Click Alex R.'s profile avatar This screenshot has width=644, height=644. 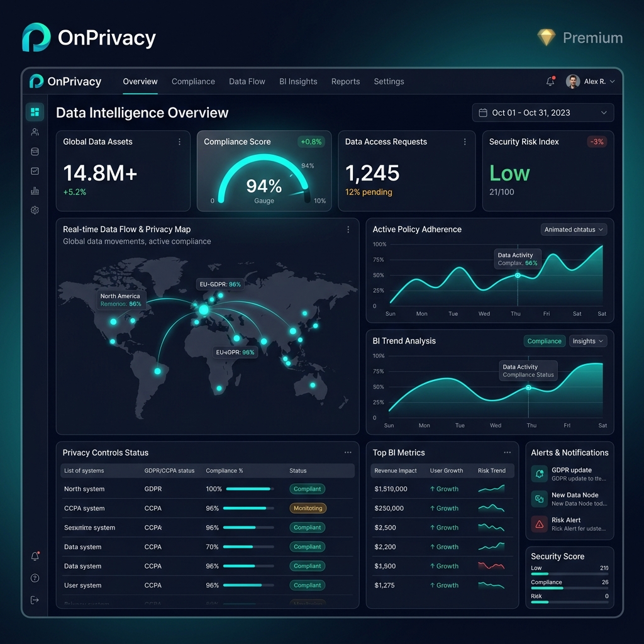(x=573, y=81)
